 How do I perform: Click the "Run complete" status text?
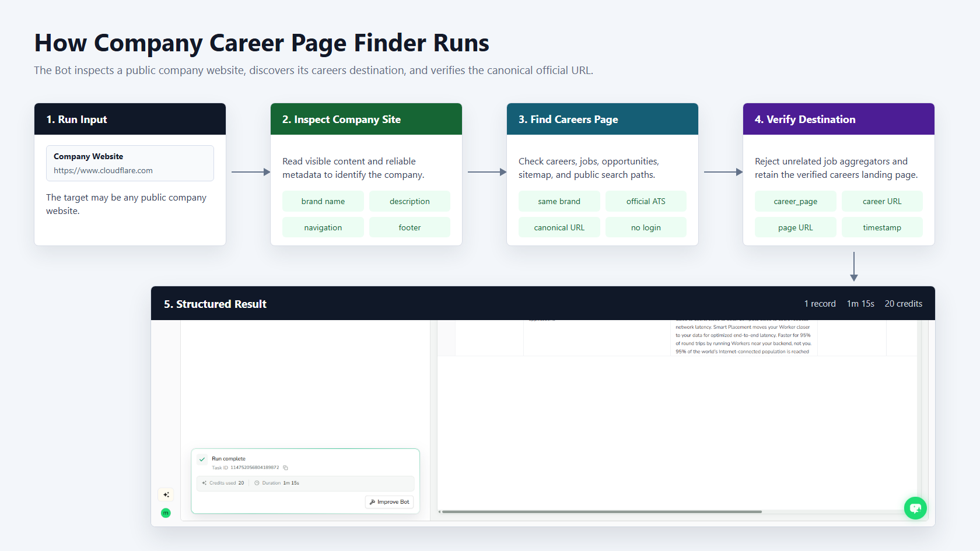229,459
